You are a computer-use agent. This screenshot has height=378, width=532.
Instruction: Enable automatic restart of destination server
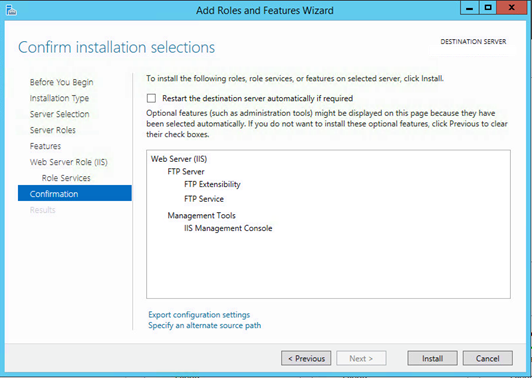[151, 98]
